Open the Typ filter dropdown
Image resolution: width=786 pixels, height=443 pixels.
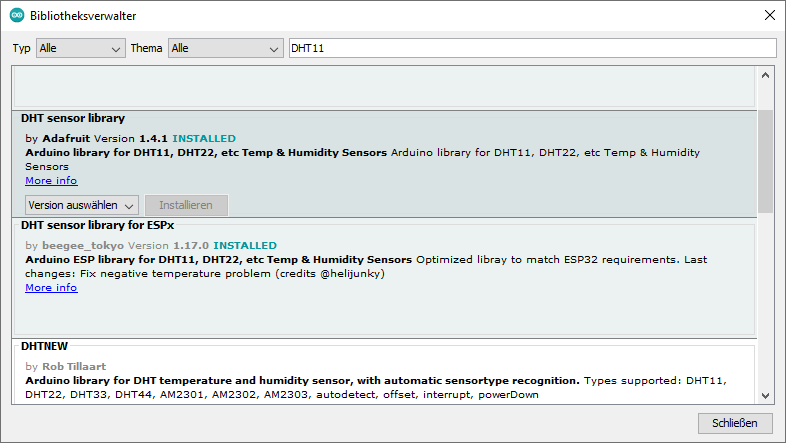tap(80, 48)
